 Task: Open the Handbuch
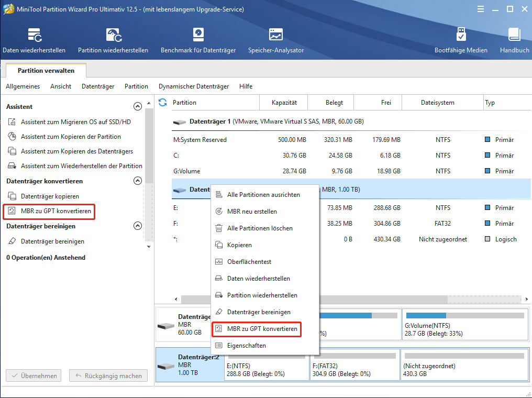click(x=514, y=39)
